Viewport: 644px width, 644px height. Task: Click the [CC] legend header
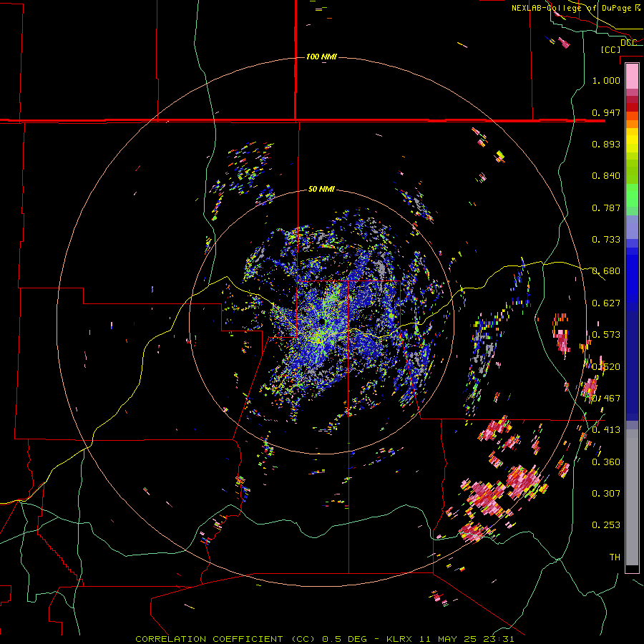click(610, 49)
